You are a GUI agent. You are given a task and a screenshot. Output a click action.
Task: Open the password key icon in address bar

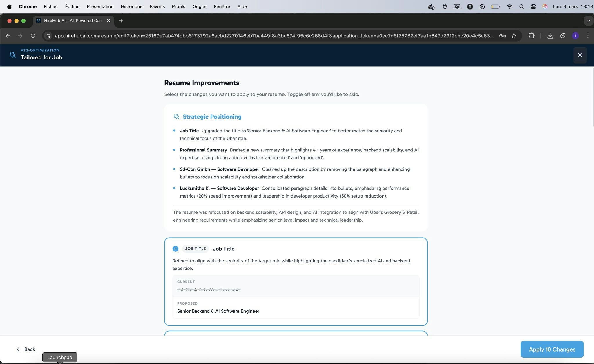(x=502, y=36)
